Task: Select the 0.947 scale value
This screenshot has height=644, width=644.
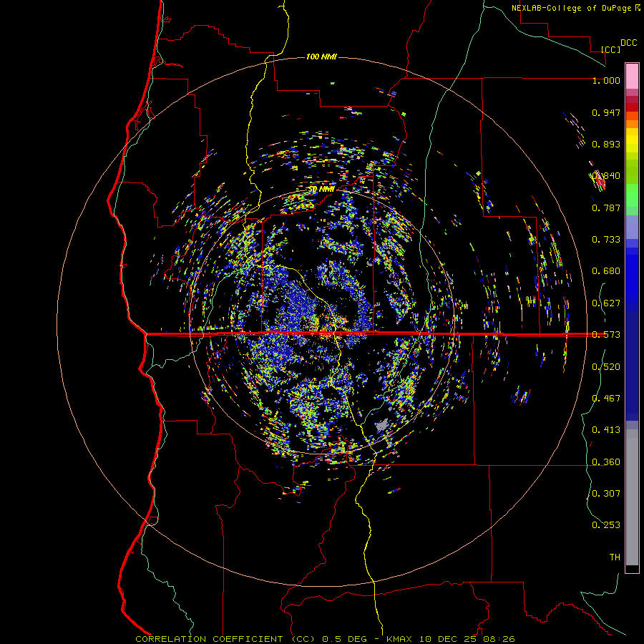Action: pyautogui.click(x=606, y=112)
